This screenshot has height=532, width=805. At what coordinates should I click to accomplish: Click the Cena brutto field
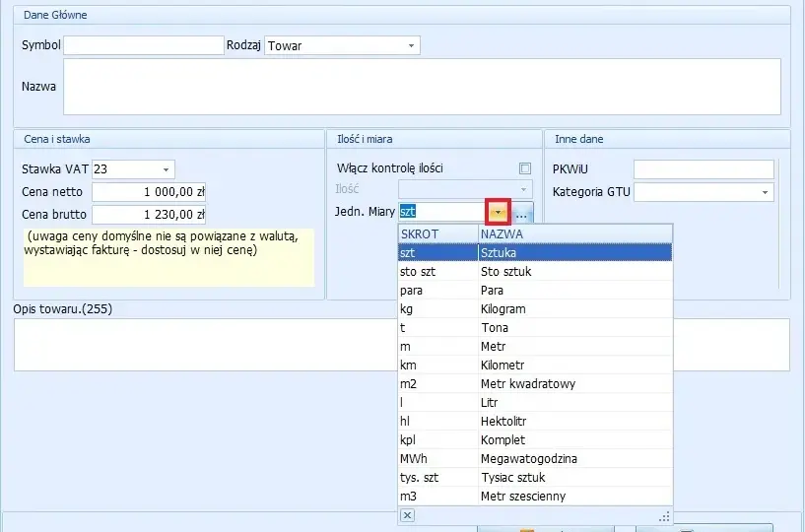click(149, 215)
